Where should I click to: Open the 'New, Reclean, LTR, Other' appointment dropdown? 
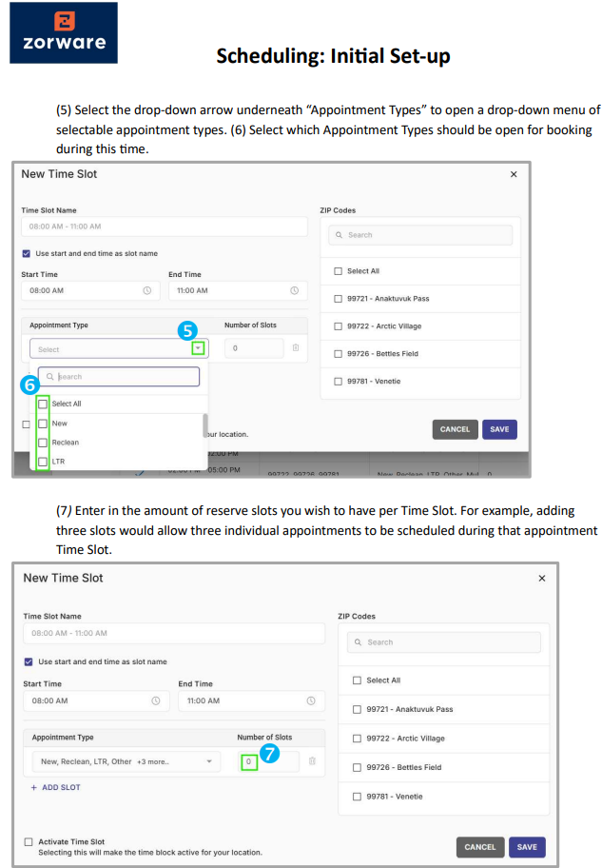(126, 761)
